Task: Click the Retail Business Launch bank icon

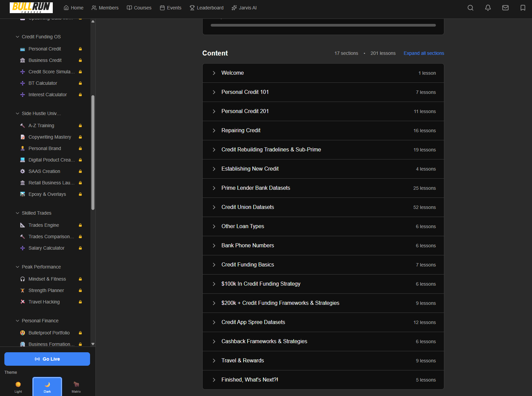Action: [x=23, y=183]
